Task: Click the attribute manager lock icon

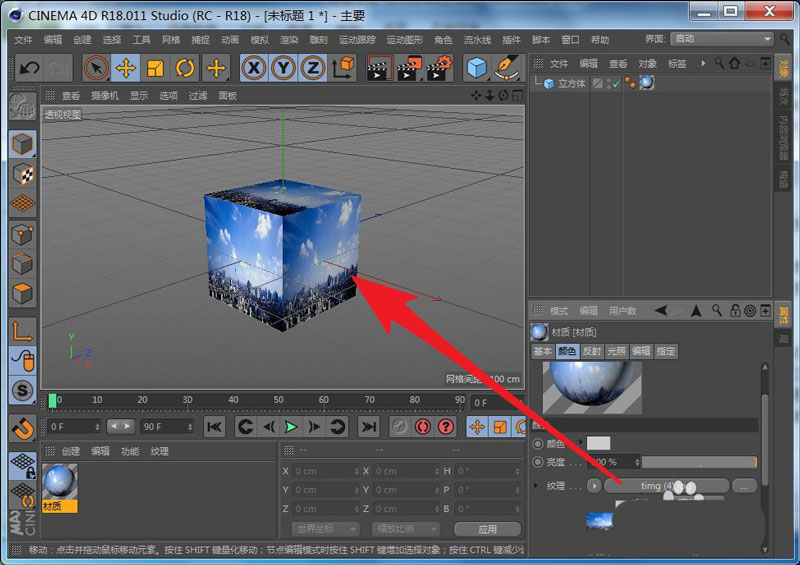Action: tap(735, 310)
